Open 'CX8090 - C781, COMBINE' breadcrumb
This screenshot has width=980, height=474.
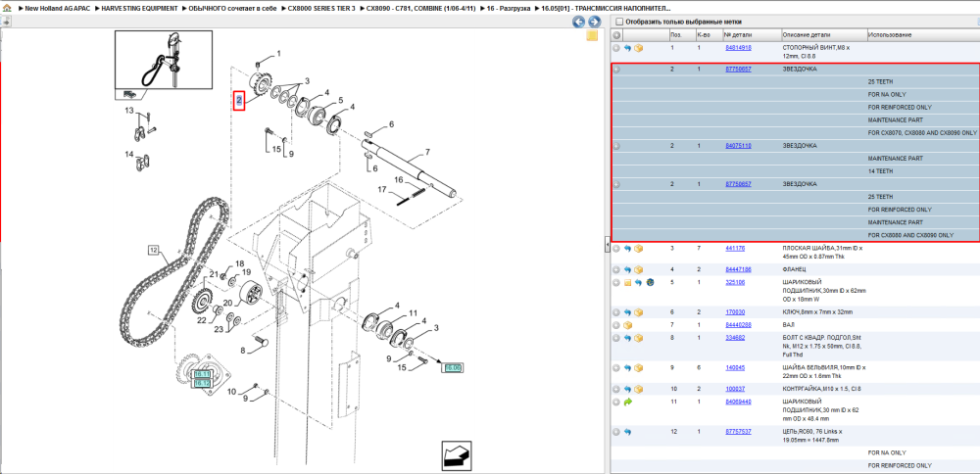420,9
